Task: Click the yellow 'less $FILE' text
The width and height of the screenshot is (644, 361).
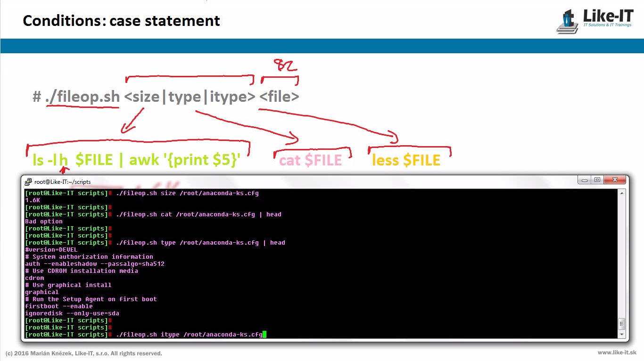Action: click(x=406, y=160)
